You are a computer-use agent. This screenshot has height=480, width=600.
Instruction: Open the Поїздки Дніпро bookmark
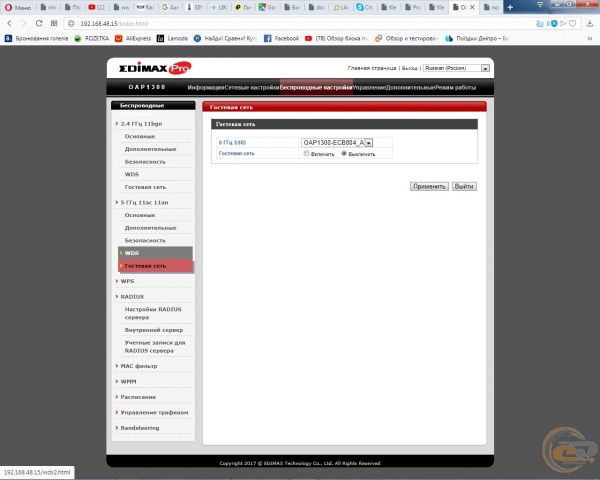tap(477, 38)
